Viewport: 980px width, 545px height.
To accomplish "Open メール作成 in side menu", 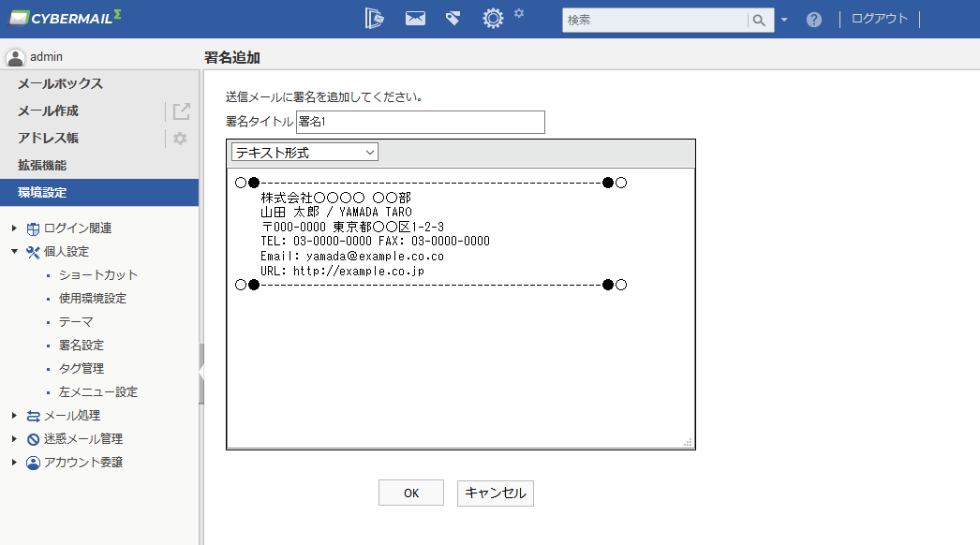I will 48,111.
